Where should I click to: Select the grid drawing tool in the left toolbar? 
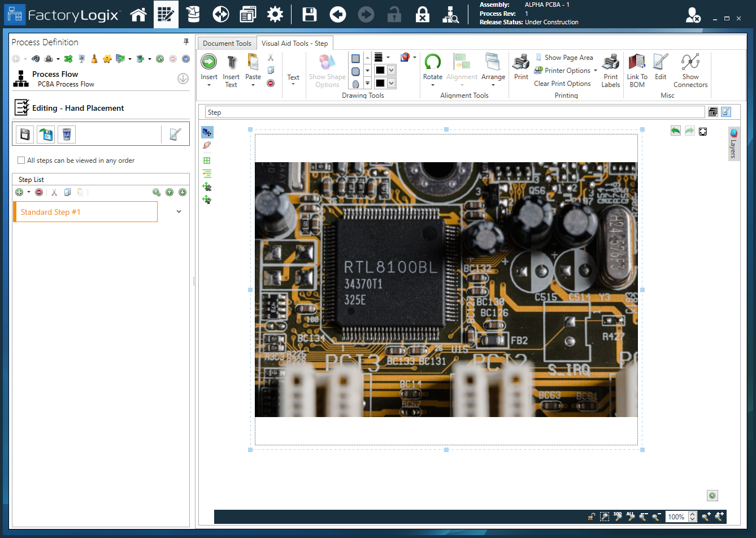coord(207,160)
